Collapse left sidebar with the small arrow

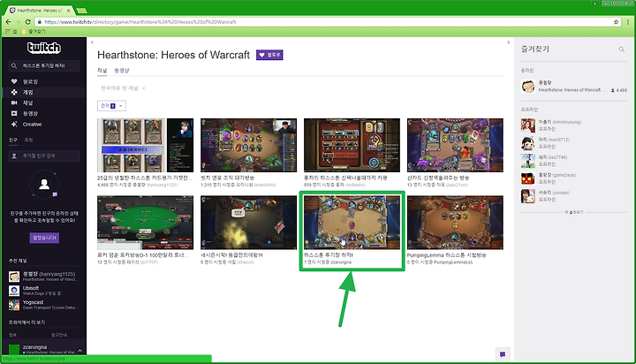pos(92,42)
